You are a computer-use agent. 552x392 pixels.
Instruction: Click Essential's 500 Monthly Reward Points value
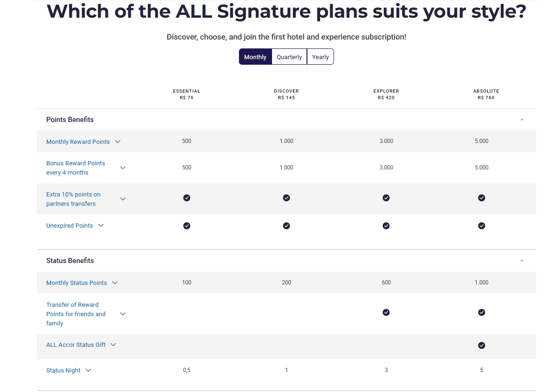[187, 141]
